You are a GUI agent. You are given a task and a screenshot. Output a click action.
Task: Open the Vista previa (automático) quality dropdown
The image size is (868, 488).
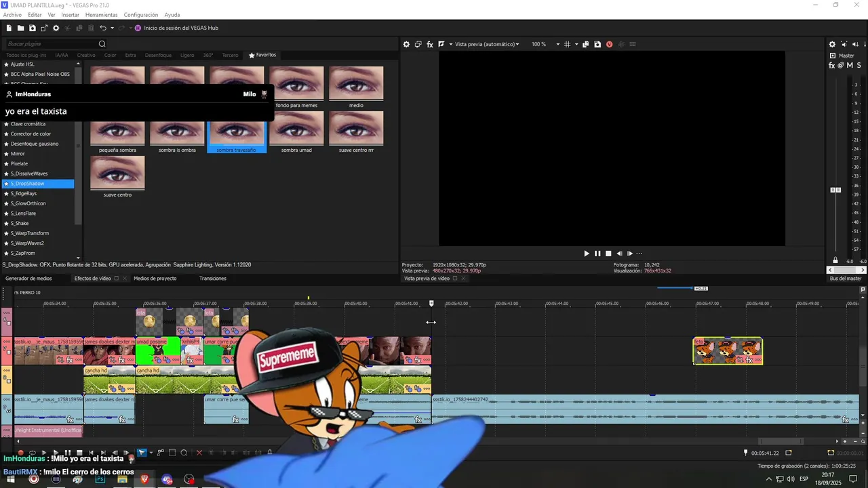coord(487,44)
